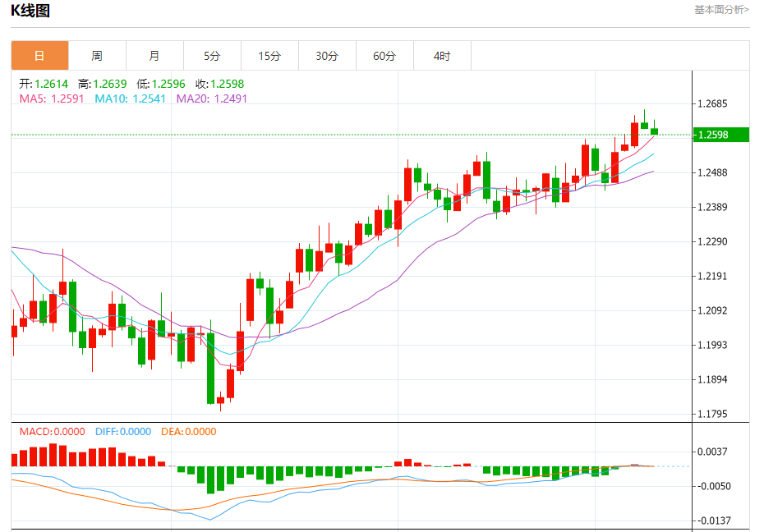764x532 pixels.
Task: Click the 1.1894 price axis label
Action: click(x=712, y=379)
